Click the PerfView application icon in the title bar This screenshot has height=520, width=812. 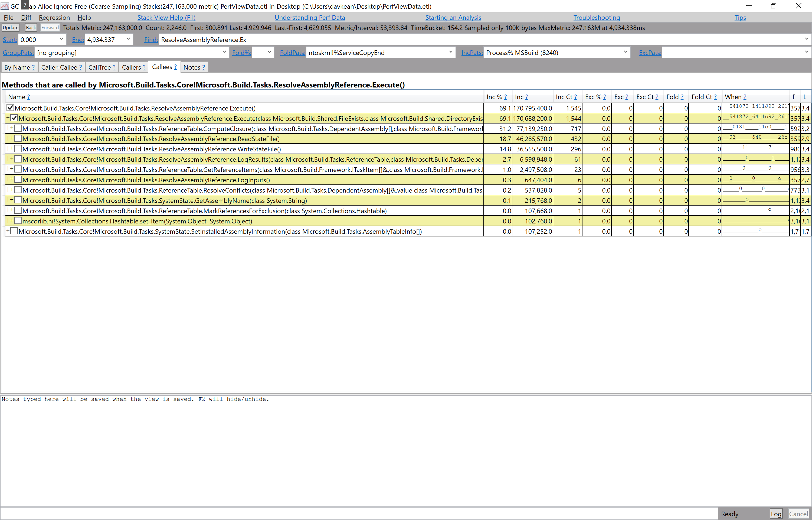pyautogui.click(x=4, y=6)
